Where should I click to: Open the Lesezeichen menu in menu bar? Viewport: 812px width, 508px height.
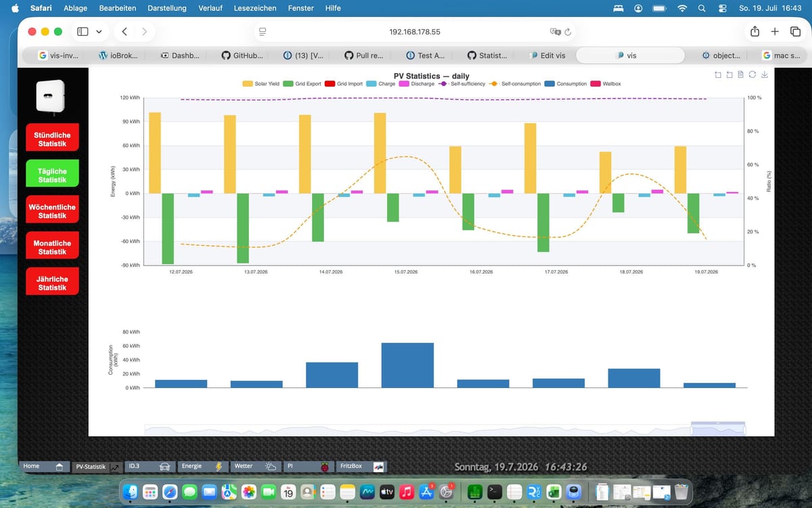point(255,8)
